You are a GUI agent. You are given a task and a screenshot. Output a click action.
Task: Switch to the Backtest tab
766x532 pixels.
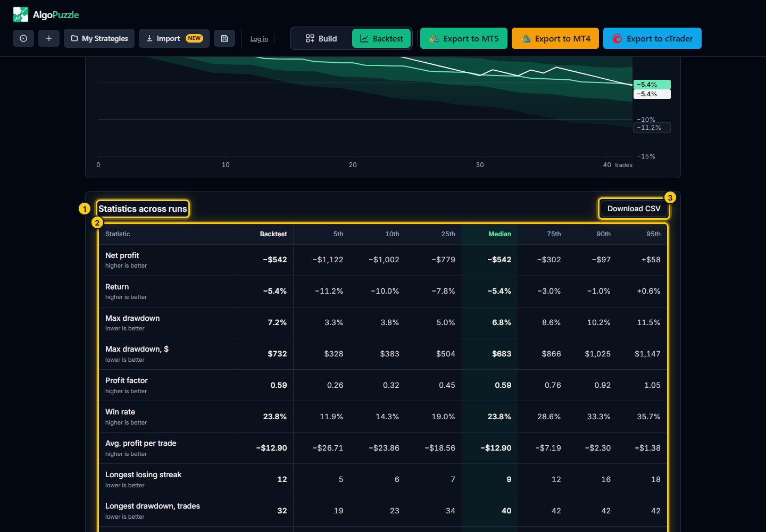pyautogui.click(x=381, y=38)
